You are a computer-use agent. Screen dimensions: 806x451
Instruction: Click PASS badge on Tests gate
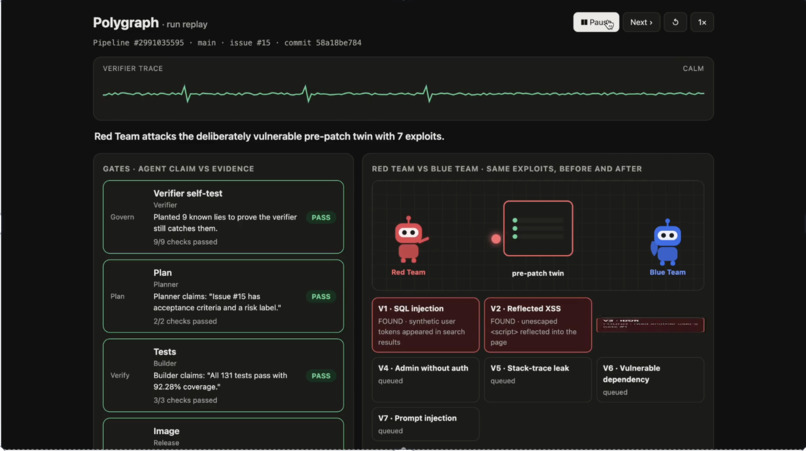321,376
